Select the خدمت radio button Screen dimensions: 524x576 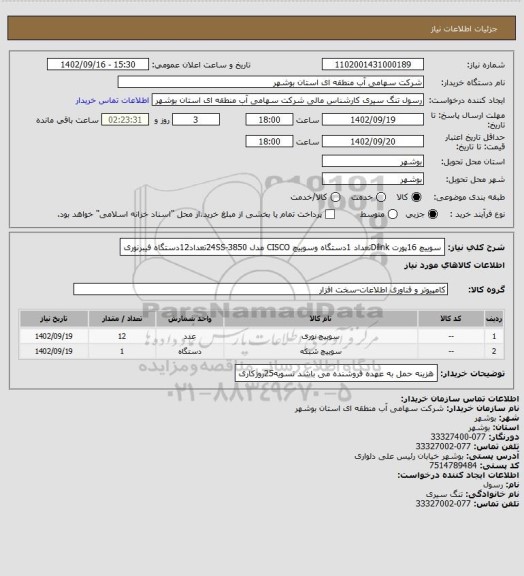click(x=381, y=197)
